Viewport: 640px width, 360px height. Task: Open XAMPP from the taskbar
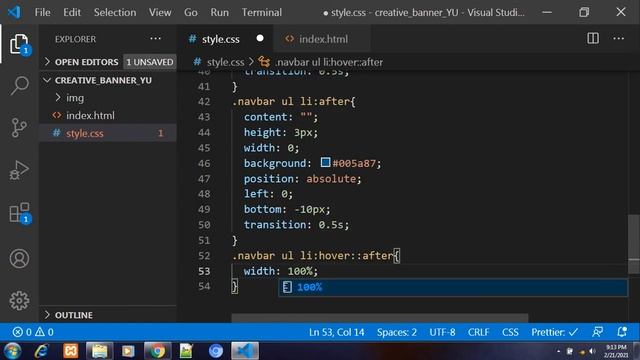pyautogui.click(x=71, y=351)
